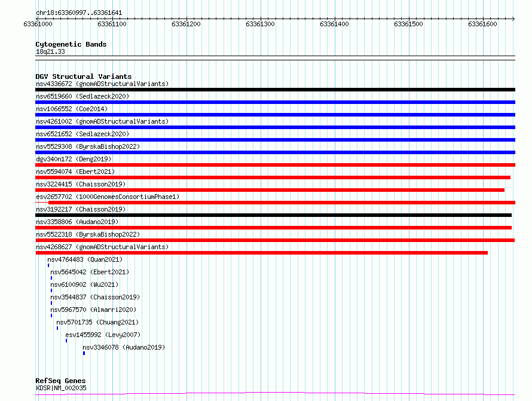Open nsv5645042 (Ebert2021) variant label

pos(90,272)
